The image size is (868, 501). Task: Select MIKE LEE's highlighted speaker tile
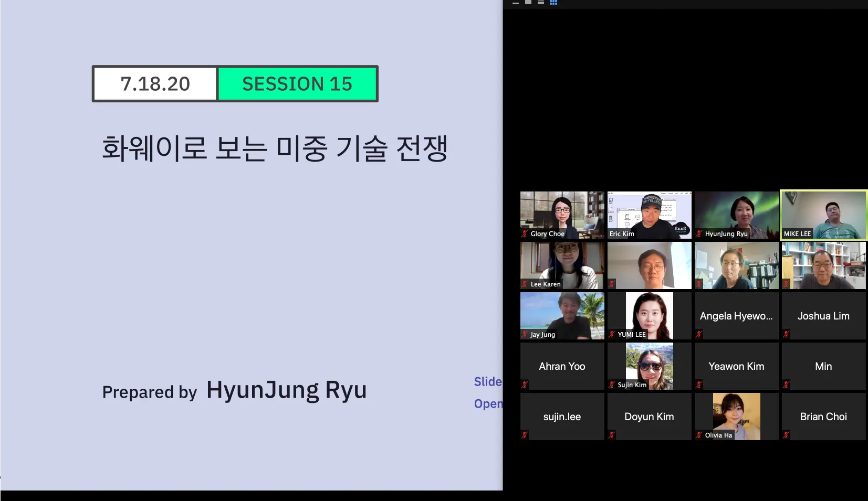coord(824,215)
